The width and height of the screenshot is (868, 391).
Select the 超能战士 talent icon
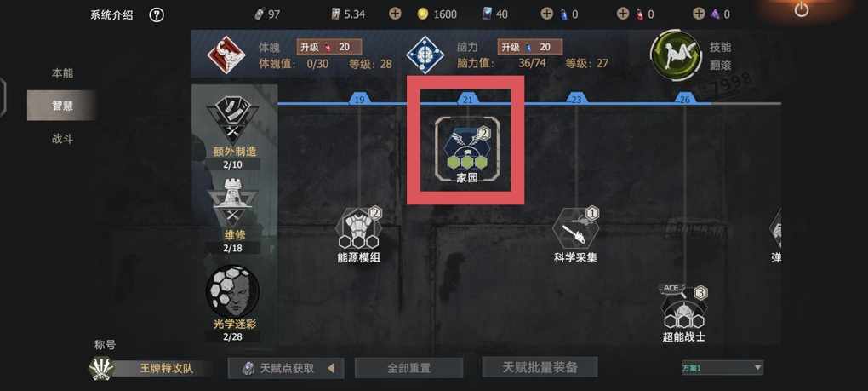[x=683, y=308]
